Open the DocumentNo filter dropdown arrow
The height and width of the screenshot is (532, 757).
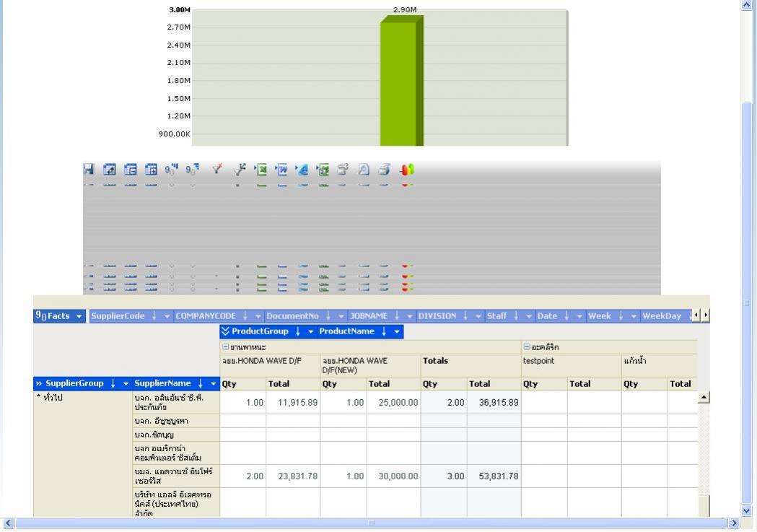coord(341,316)
